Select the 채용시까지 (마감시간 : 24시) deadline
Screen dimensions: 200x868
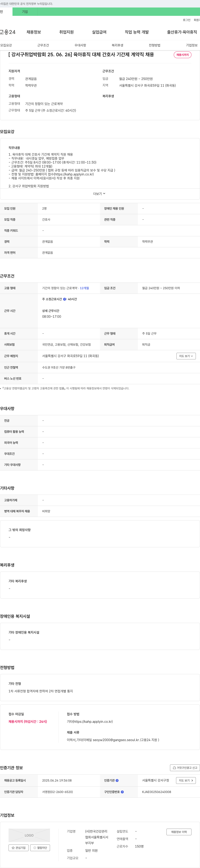[28, 722]
